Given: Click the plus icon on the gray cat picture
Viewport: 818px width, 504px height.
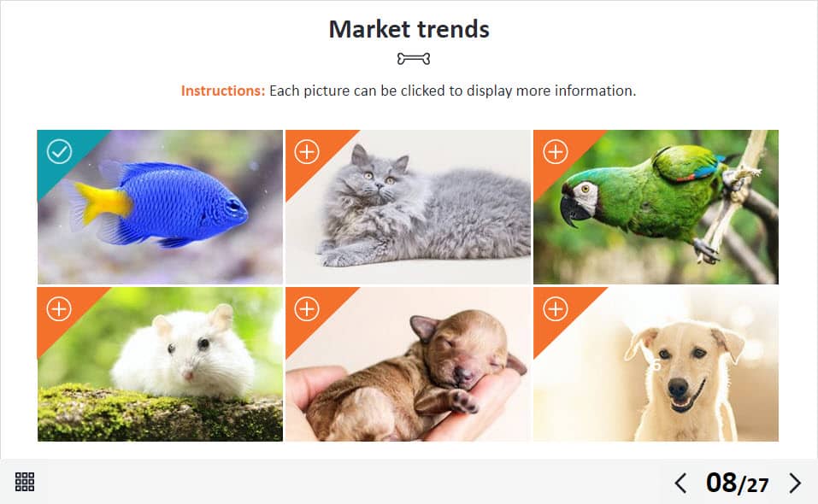Looking at the screenshot, I should pos(307,152).
